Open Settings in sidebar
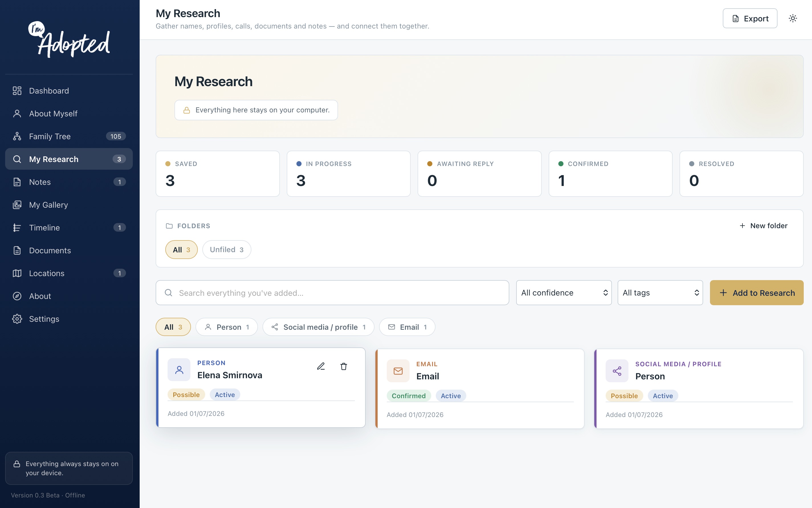The width and height of the screenshot is (812, 508). click(69, 319)
